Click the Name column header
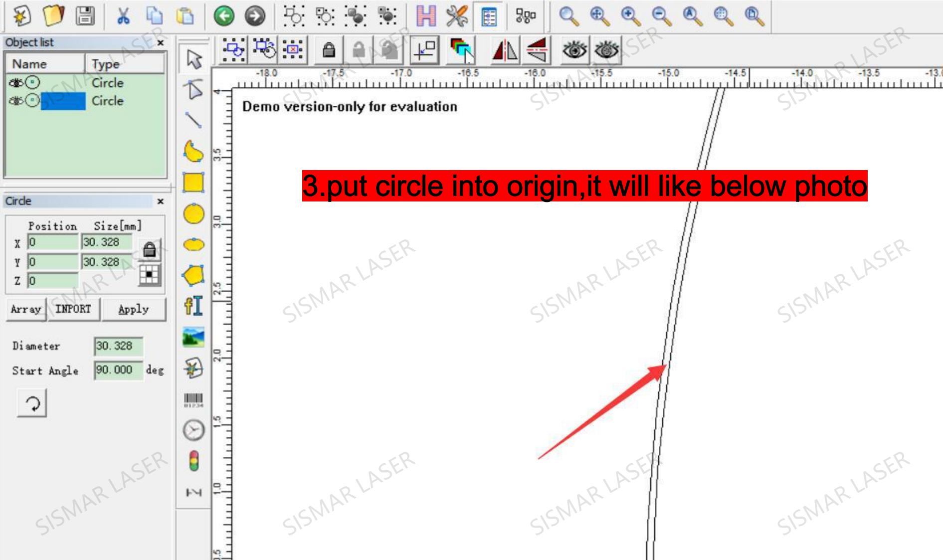943x560 pixels. pyautogui.click(x=45, y=64)
